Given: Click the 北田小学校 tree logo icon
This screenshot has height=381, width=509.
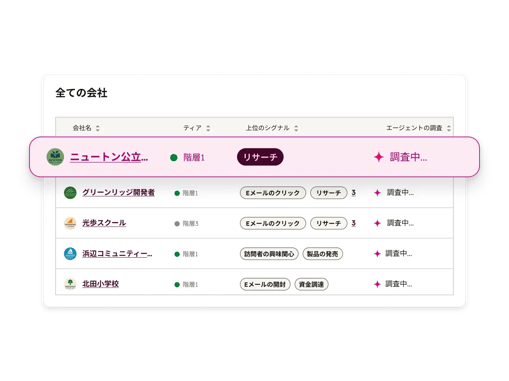Looking at the screenshot, I should tap(70, 284).
